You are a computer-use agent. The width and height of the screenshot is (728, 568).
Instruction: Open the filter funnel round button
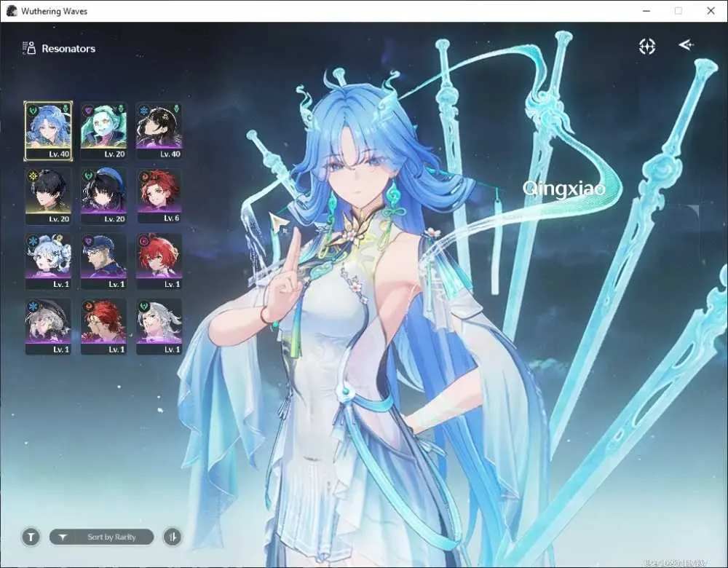pos(31,537)
